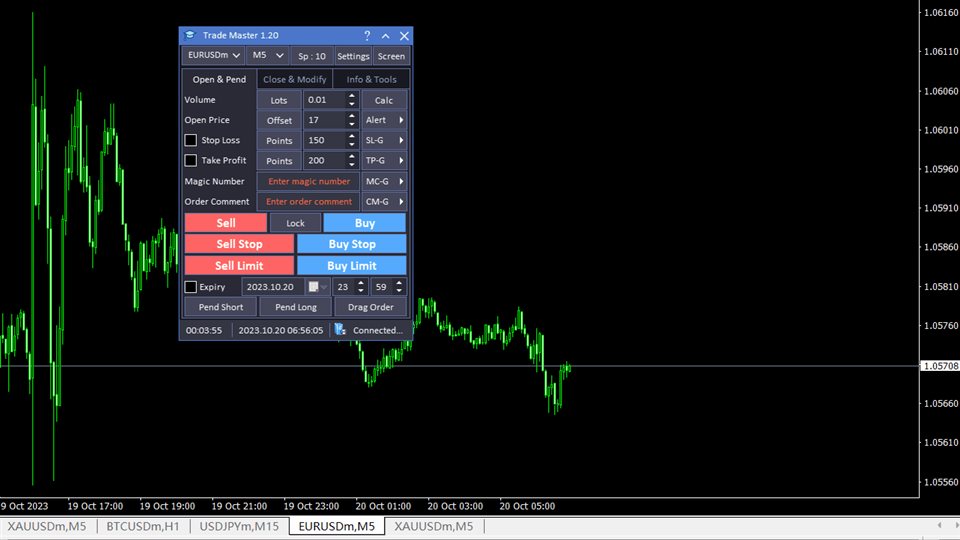Screen dimensions: 960x540
Task: Open help via the question mark icon
Action: pos(367,36)
